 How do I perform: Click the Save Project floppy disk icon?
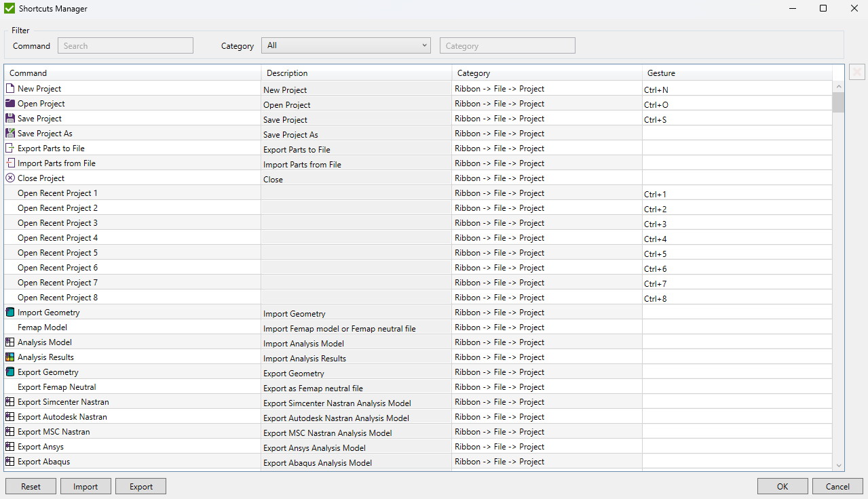tap(10, 119)
